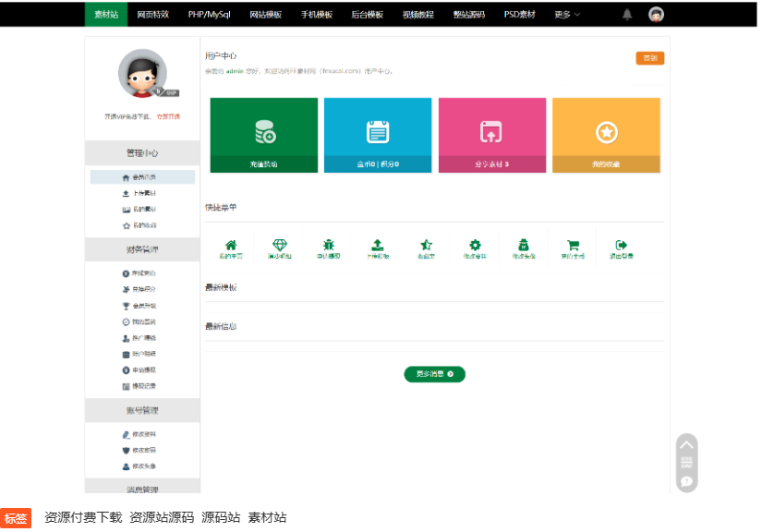762x532 pixels.
Task: Click the logout icon at the end of quick links
Action: tap(623, 244)
